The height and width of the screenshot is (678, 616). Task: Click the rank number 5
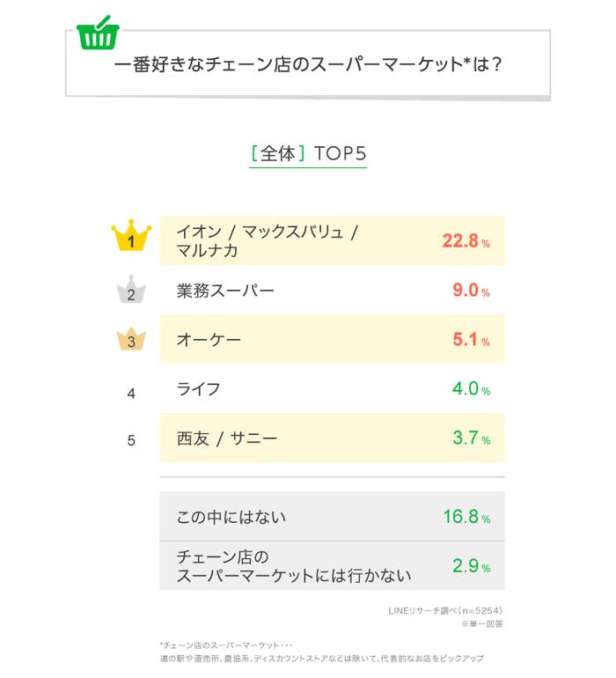[131, 440]
